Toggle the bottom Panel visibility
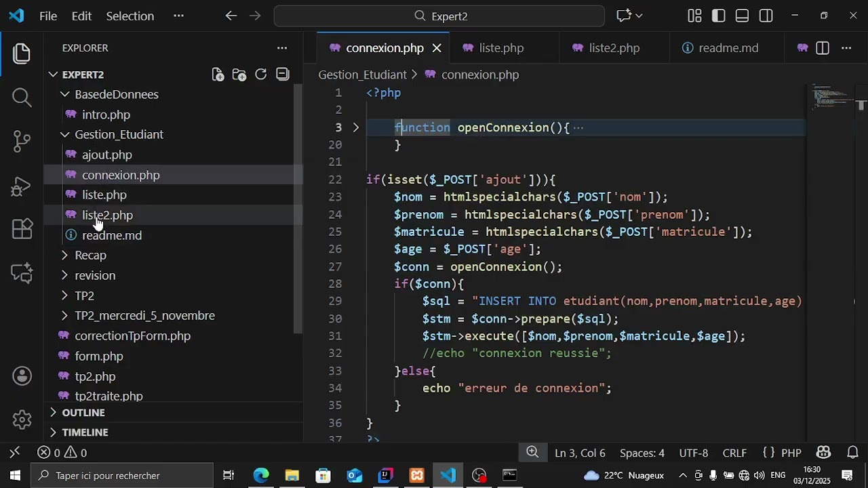Image resolution: width=868 pixels, height=488 pixels. click(x=743, y=16)
